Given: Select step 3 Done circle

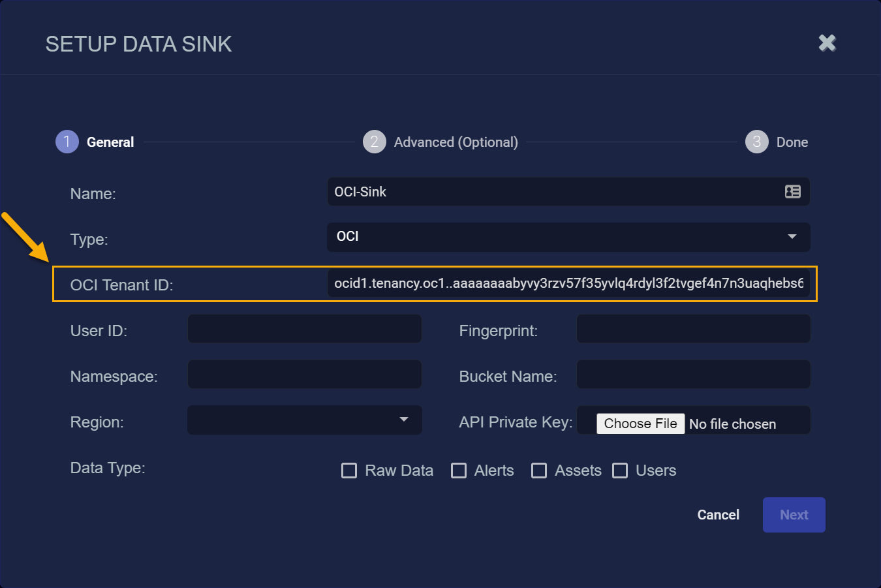Looking at the screenshot, I should [x=756, y=142].
